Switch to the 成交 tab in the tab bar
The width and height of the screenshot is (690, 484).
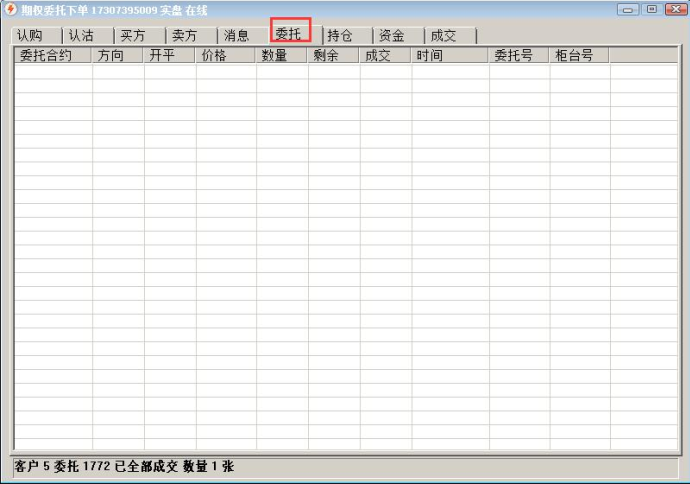(443, 36)
